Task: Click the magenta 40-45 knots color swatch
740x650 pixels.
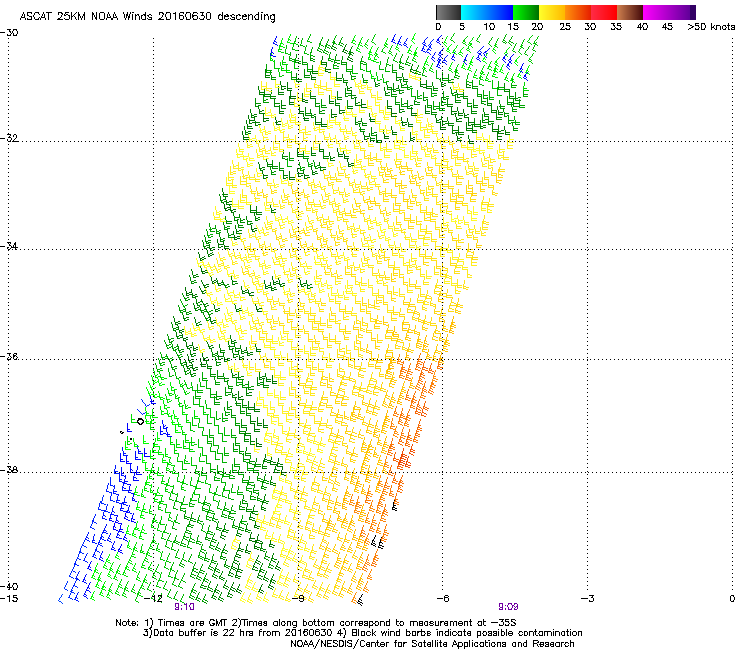Action: pos(656,12)
